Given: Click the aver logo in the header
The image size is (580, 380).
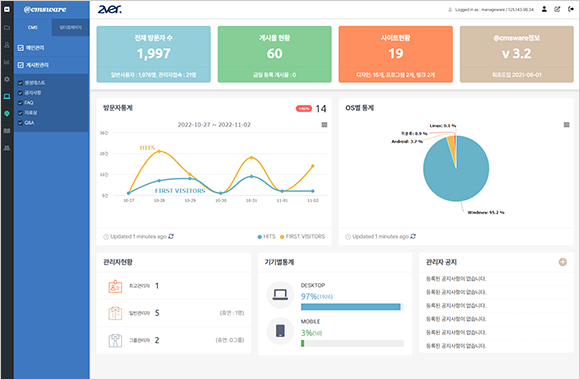Looking at the screenshot, I should click(x=109, y=9).
